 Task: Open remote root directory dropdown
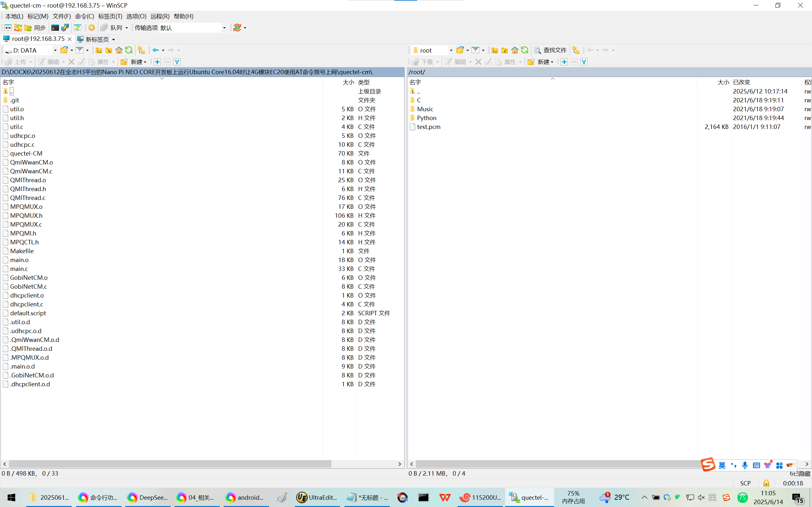pos(451,50)
